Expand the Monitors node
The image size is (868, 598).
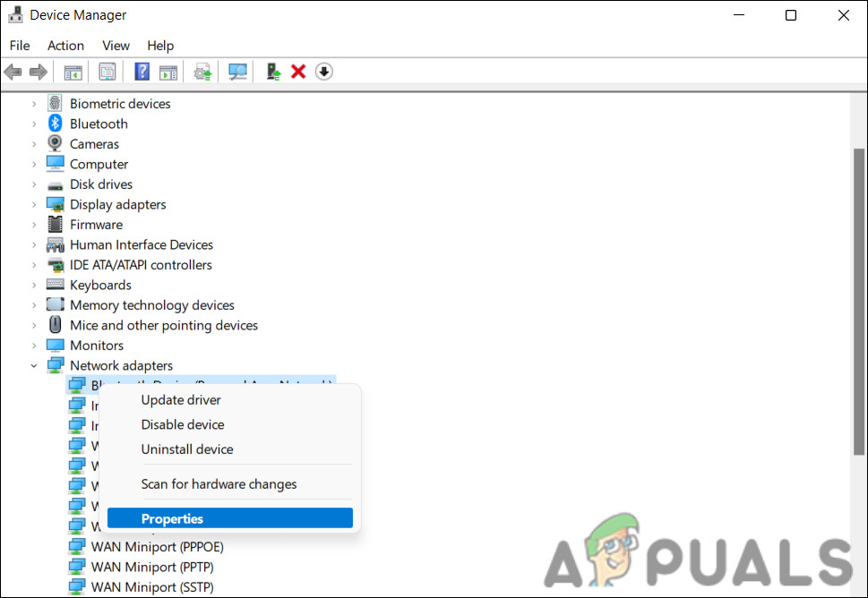[34, 346]
